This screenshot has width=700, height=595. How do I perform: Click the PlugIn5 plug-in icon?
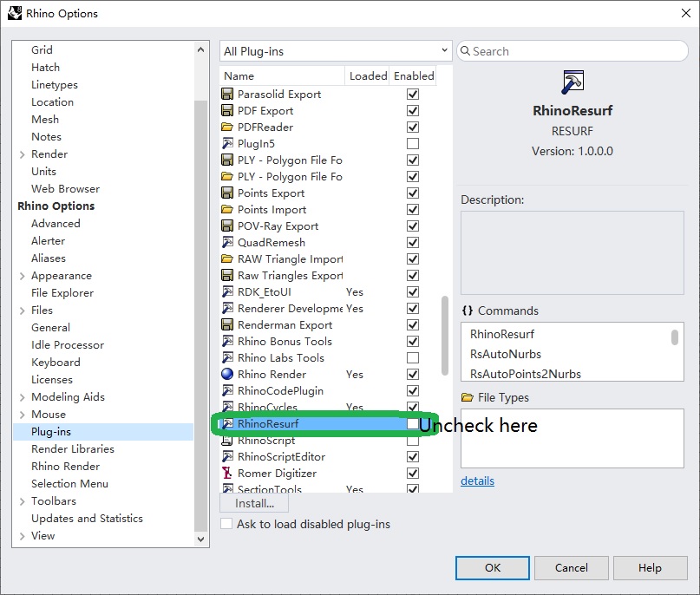click(x=227, y=143)
